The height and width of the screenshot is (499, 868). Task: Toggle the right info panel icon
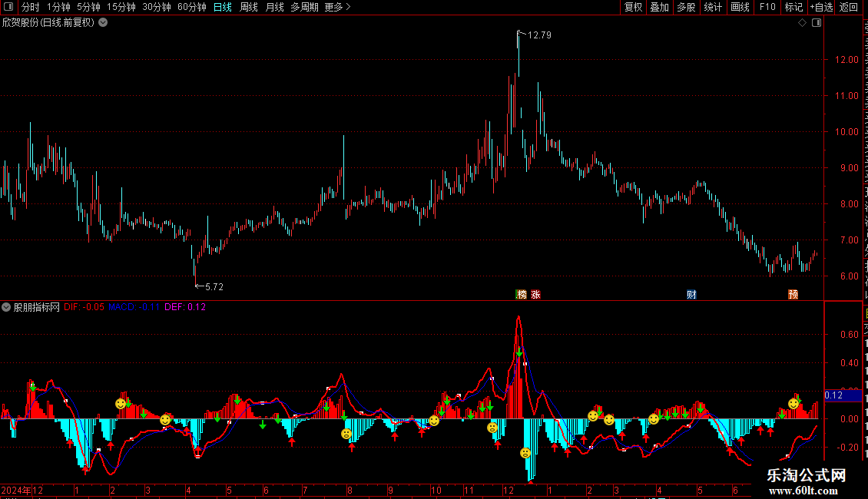coord(817,23)
